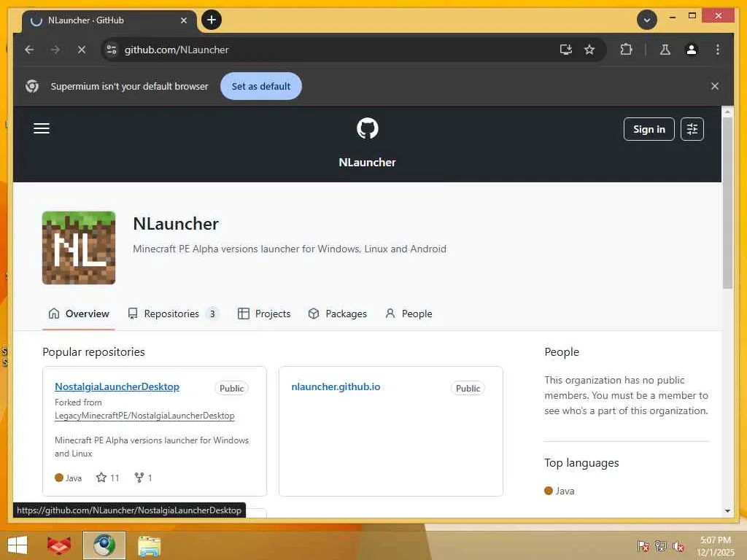Click the Supermium logo in the infobar

pos(32,86)
